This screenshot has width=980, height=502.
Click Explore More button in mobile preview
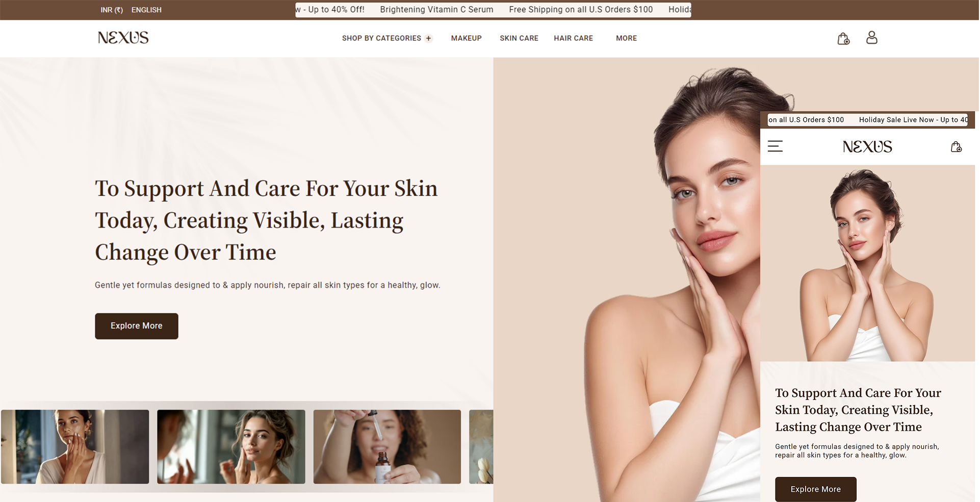pyautogui.click(x=815, y=489)
